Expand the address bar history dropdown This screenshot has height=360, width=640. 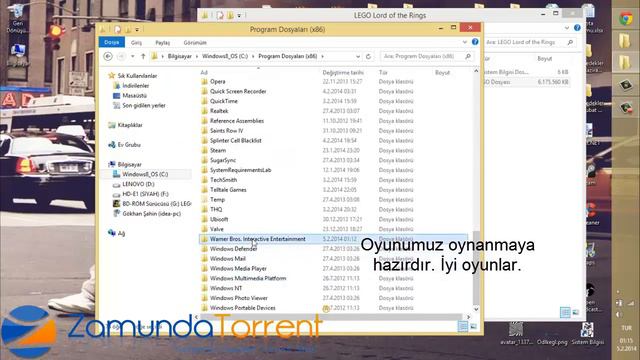[x=358, y=56]
